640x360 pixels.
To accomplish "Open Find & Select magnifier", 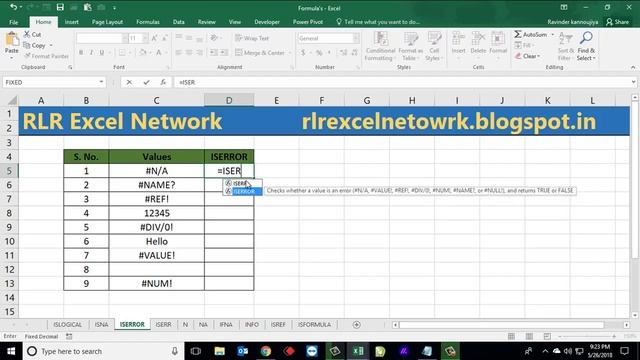I will [586, 38].
